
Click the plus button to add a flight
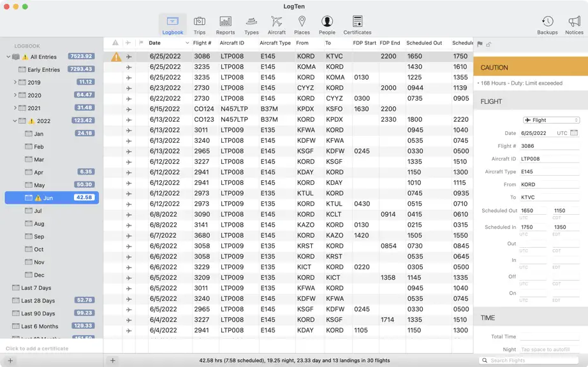[x=112, y=361]
